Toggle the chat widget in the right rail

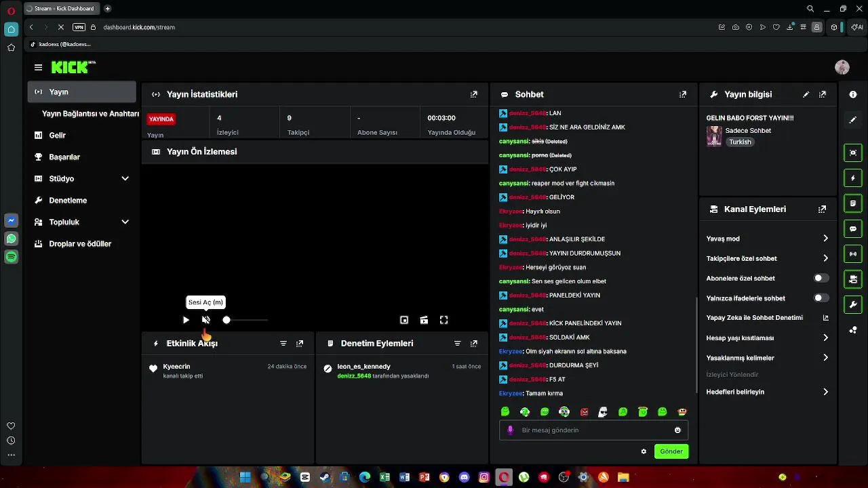[853, 228]
